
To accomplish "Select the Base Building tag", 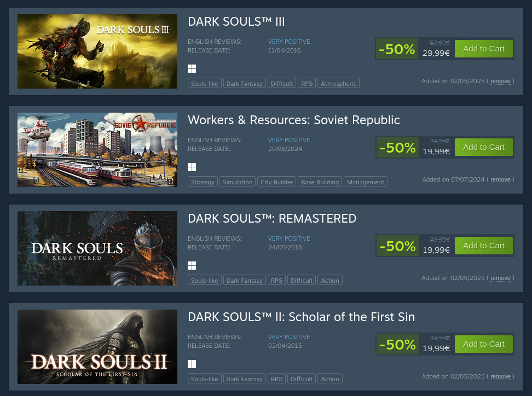I will pos(320,182).
